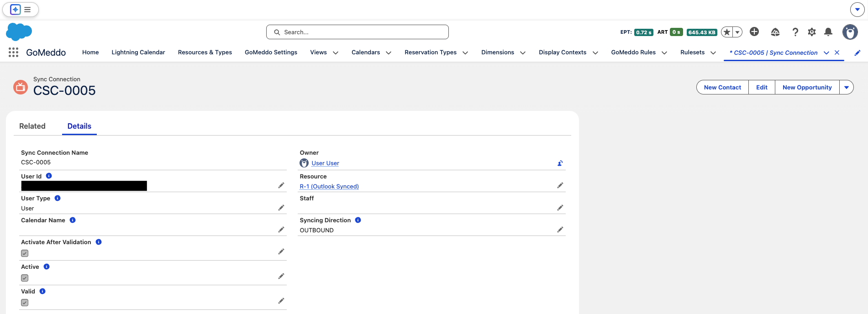The width and height of the screenshot is (868, 314).
Task: Edit Staff field pencil
Action: (560, 208)
